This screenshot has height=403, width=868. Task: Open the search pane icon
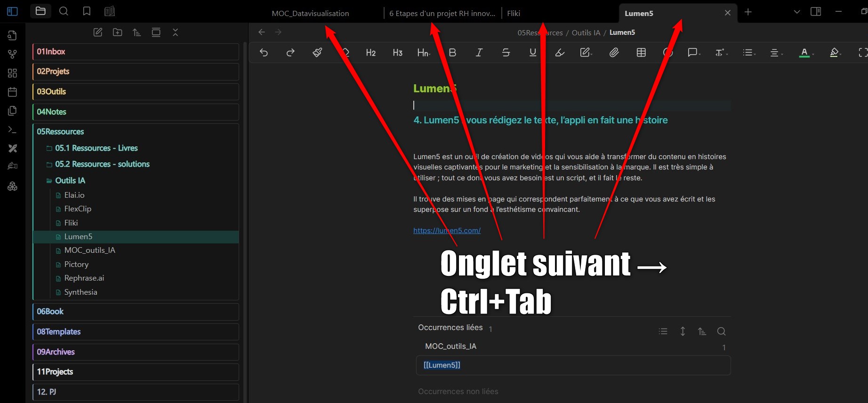pyautogui.click(x=64, y=11)
